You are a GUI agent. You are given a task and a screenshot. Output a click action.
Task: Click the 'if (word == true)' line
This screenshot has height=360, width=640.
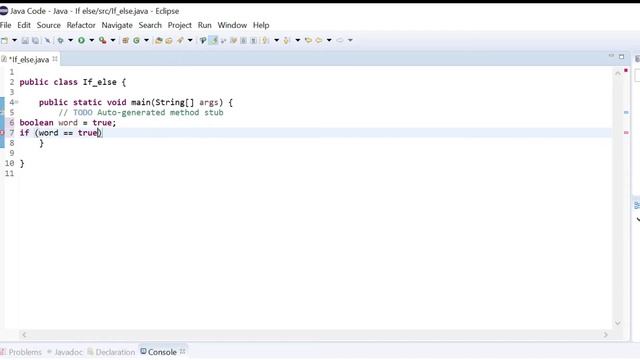(61, 133)
